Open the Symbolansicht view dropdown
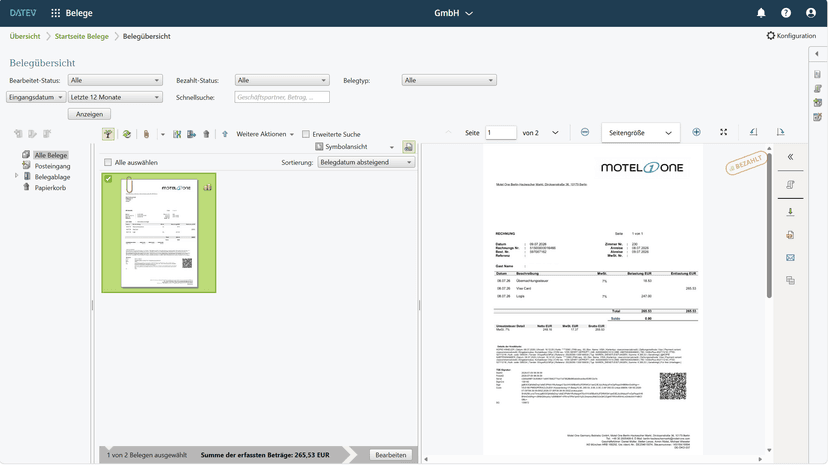Viewport: 828px width, 465px height. [x=355, y=147]
